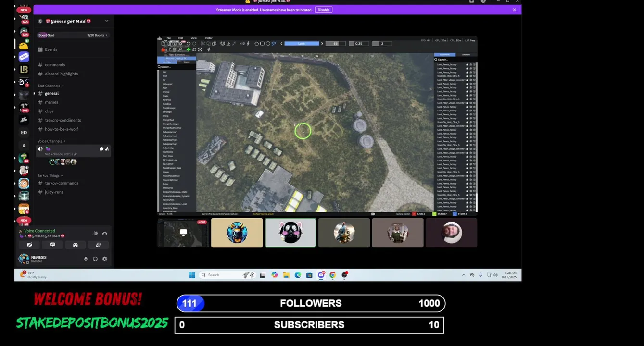Viewport: 644px width, 346px height.
Task: Invite people icon on the voice channel
Action: (x=107, y=149)
